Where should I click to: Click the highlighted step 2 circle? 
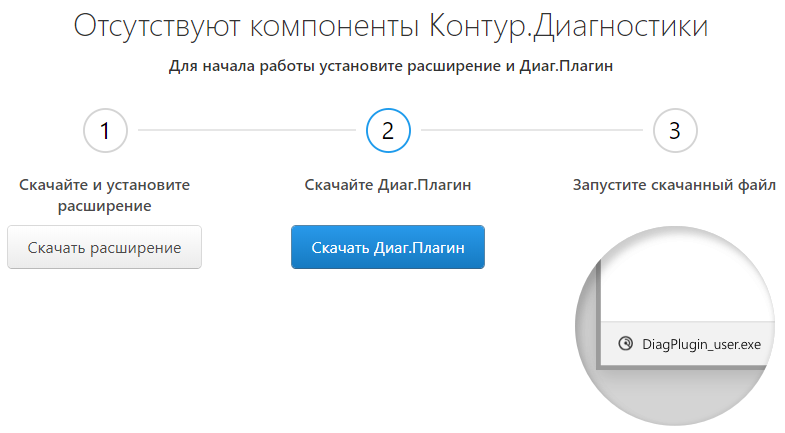(x=388, y=130)
